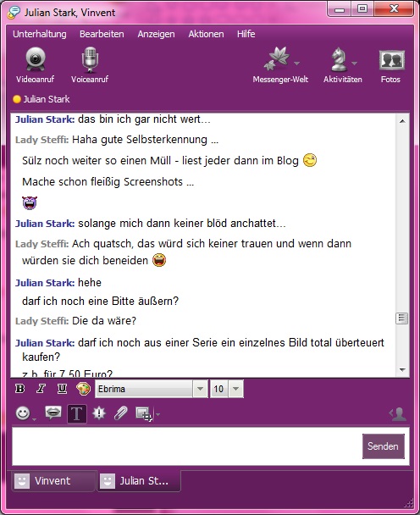Toggle bold text formatting
The width and height of the screenshot is (420, 515).
pos(19,389)
